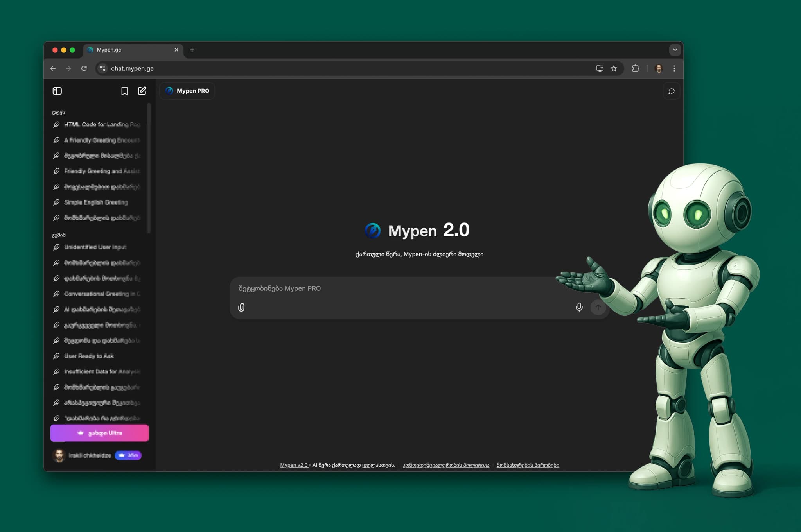Open temporary chat via the top-right chat icon
This screenshot has height=532, width=801.
[672, 91]
